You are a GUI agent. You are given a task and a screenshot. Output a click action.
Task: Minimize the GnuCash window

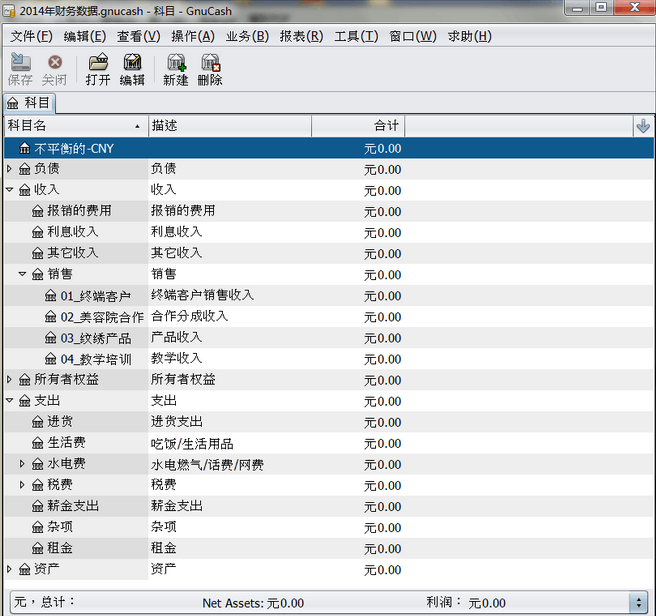(577, 8)
